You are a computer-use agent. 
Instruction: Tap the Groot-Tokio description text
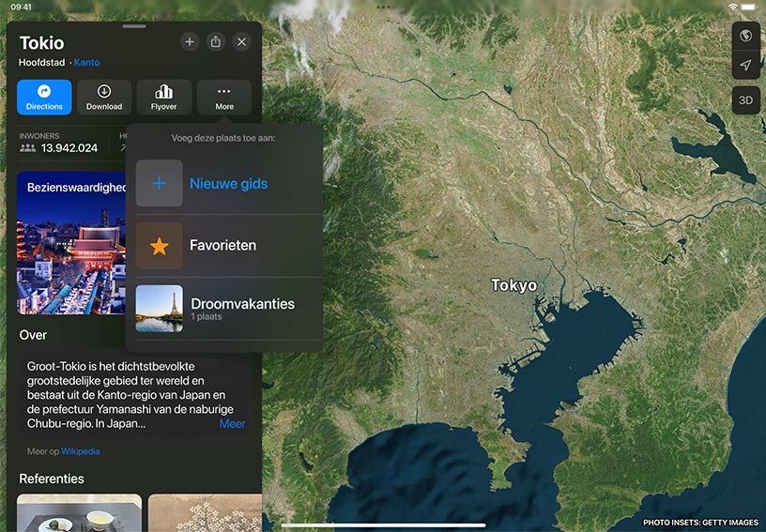tap(130, 395)
